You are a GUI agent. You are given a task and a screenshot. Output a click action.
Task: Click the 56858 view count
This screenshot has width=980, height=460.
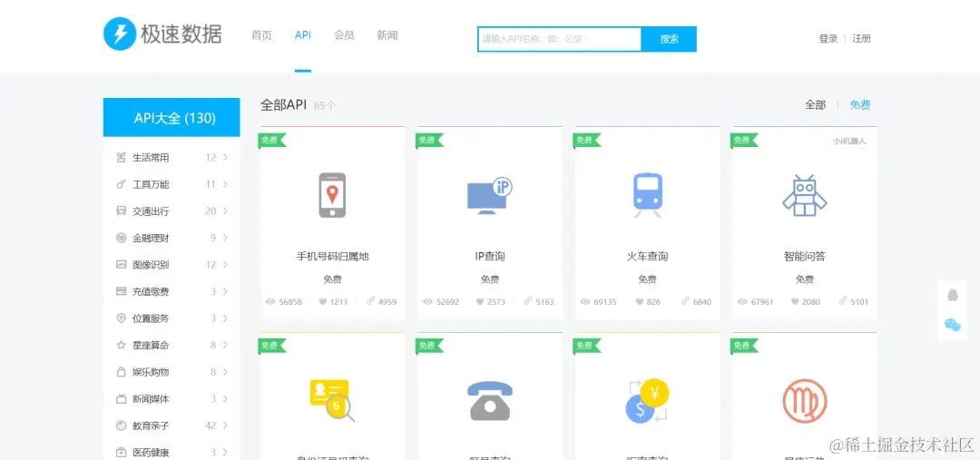pos(290,302)
